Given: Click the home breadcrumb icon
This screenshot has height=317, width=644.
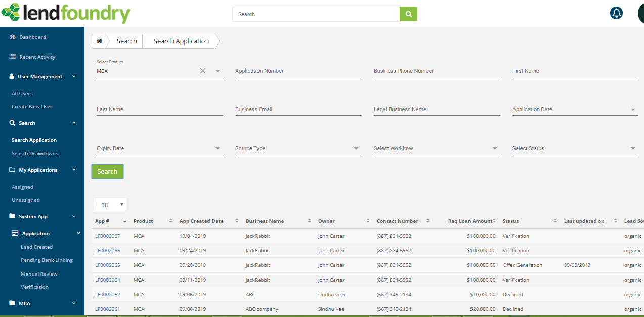Looking at the screenshot, I should tap(99, 41).
